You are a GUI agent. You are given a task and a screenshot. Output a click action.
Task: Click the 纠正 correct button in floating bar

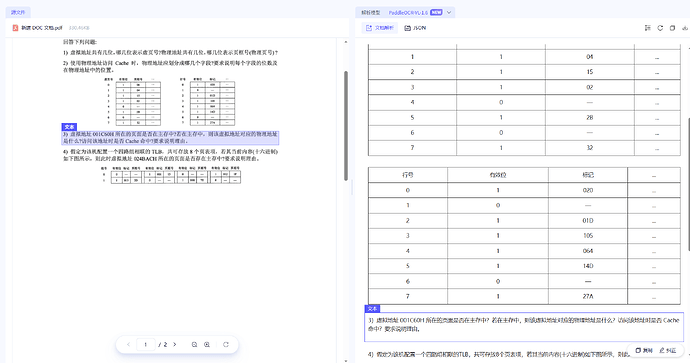(668, 350)
